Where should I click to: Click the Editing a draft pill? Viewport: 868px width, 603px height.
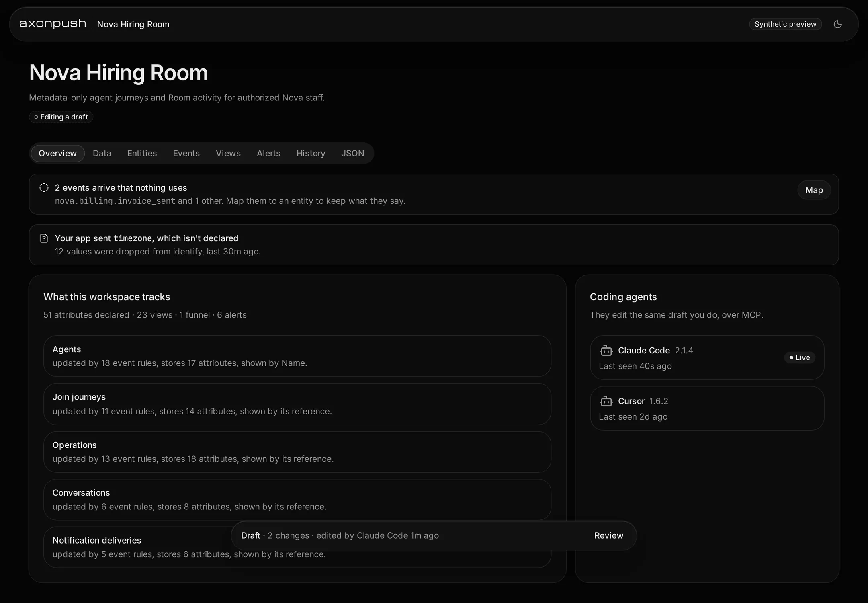[x=61, y=117]
